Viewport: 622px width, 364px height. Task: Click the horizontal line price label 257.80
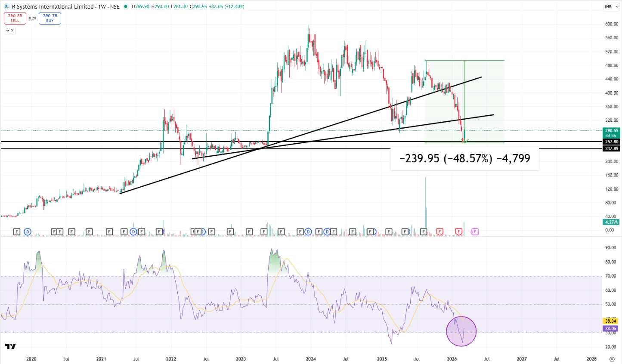pyautogui.click(x=611, y=142)
